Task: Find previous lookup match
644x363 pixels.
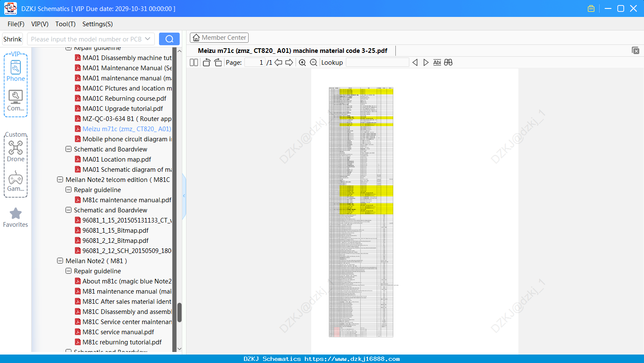Action: click(415, 63)
